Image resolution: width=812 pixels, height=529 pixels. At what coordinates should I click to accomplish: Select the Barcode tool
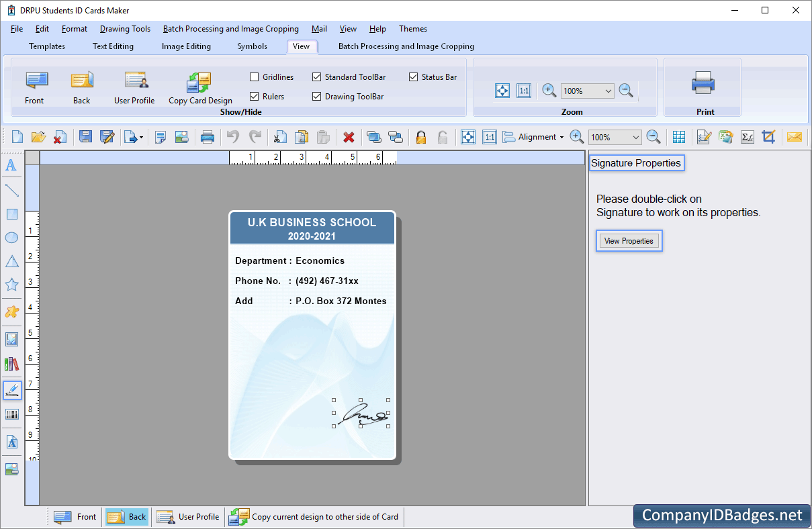[x=11, y=414]
